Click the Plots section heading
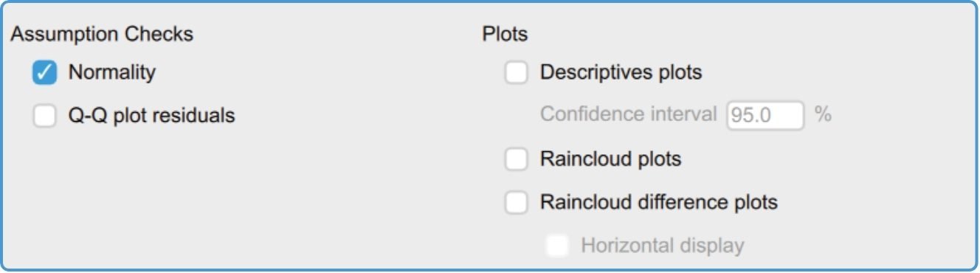This screenshot has height=273, width=980. (x=505, y=34)
